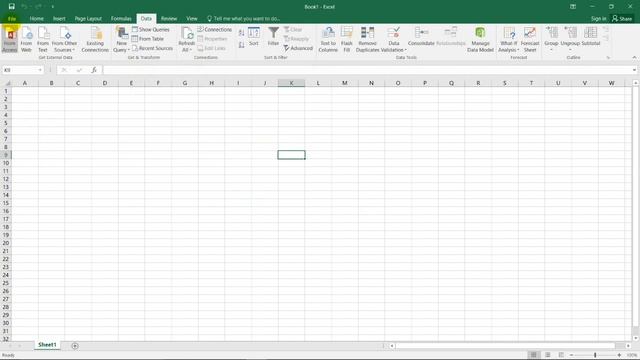Screen dimensions: 640x360
Task: Switch to the View tab
Action: coord(192,19)
